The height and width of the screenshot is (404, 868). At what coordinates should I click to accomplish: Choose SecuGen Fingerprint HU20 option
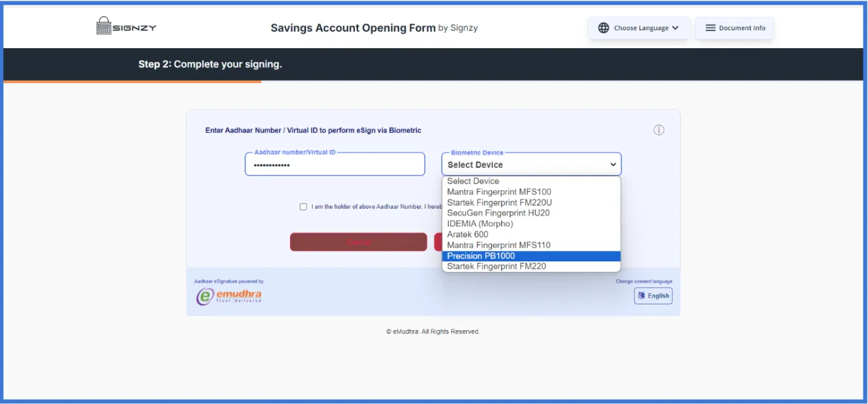tap(532, 213)
